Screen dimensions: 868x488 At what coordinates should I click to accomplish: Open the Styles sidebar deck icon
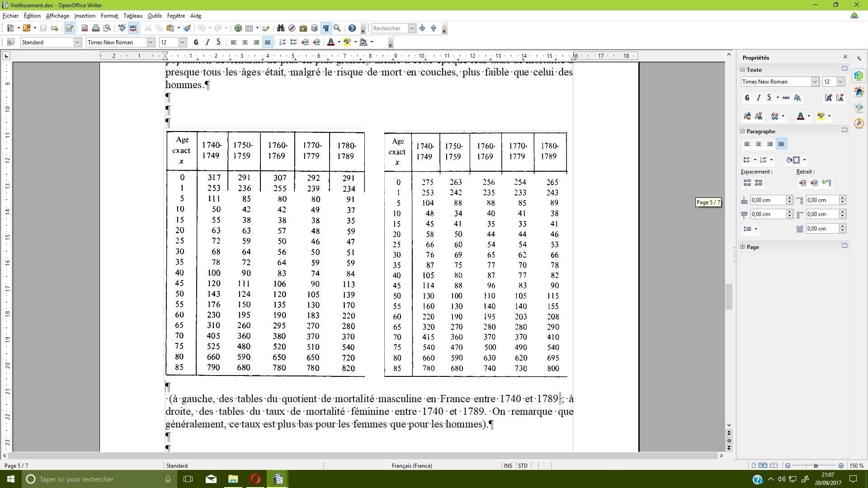click(859, 92)
